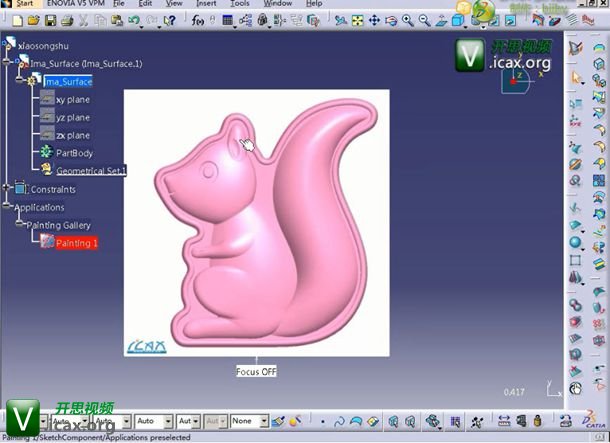Click the Spline curve icon in bottom toolbar

[x=339, y=422]
